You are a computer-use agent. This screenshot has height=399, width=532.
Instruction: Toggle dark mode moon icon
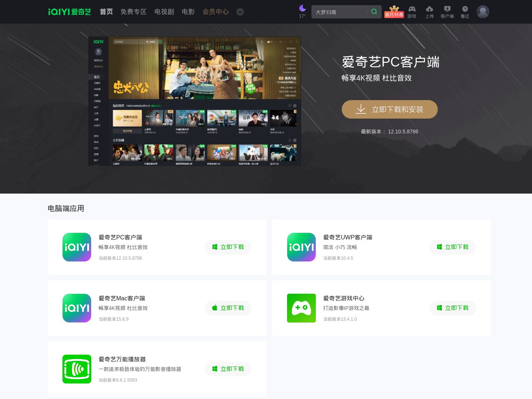(x=302, y=8)
